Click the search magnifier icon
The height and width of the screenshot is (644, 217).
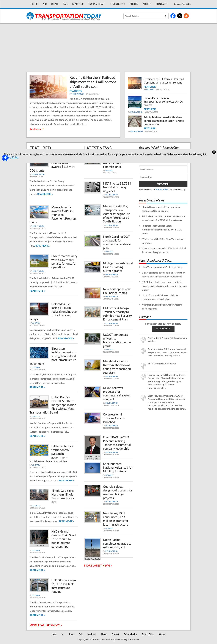click(x=165, y=16)
